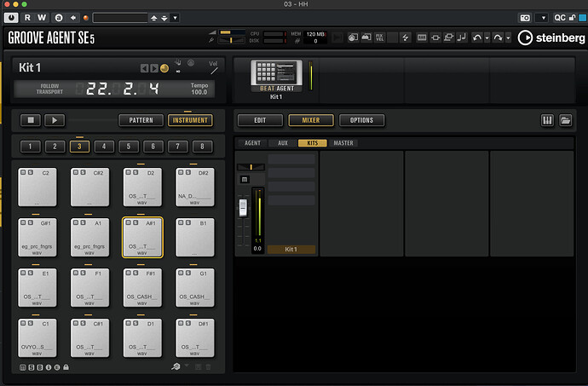
Task: Adjust the master tune slider in header
Action: (x=232, y=40)
